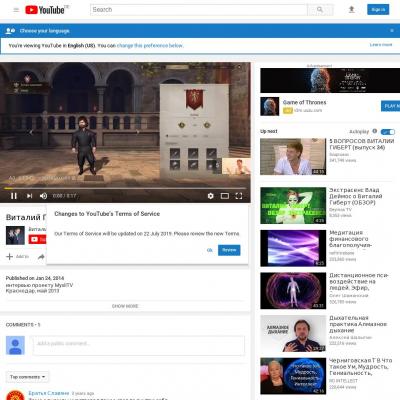Open the player settings gear
This screenshot has height=400, width=400.
tap(211, 196)
